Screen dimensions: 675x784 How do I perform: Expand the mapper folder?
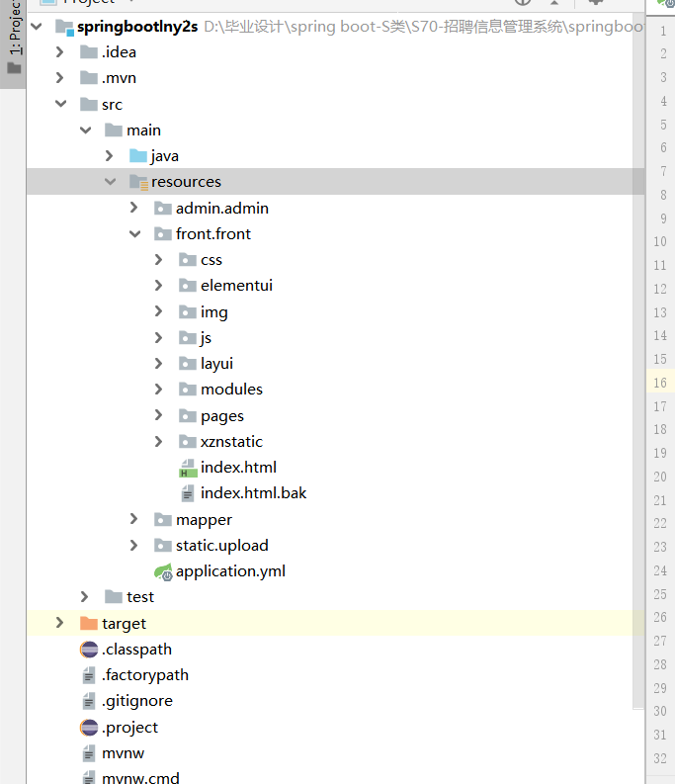[x=134, y=520]
